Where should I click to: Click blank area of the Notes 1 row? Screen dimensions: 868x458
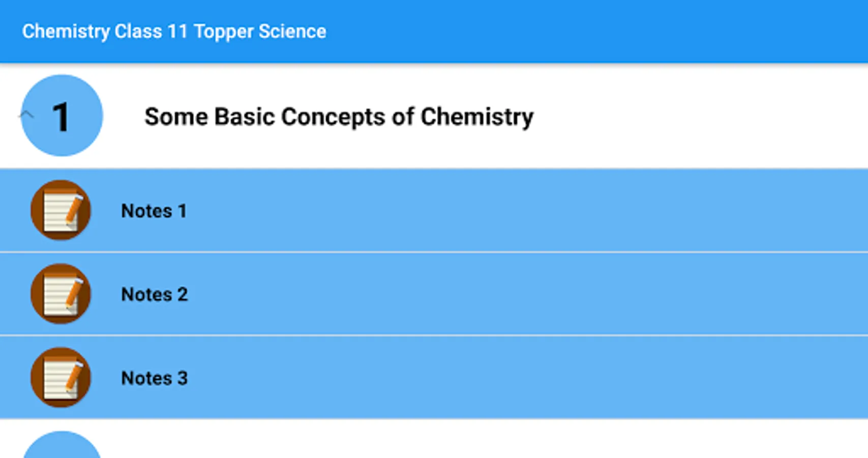pyautogui.click(x=508, y=211)
